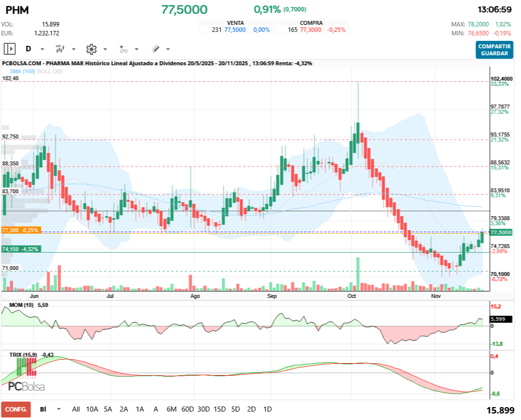Expand the timeframe dropdown arrow next to D
The width and height of the screenshot is (521, 420).
point(42,49)
